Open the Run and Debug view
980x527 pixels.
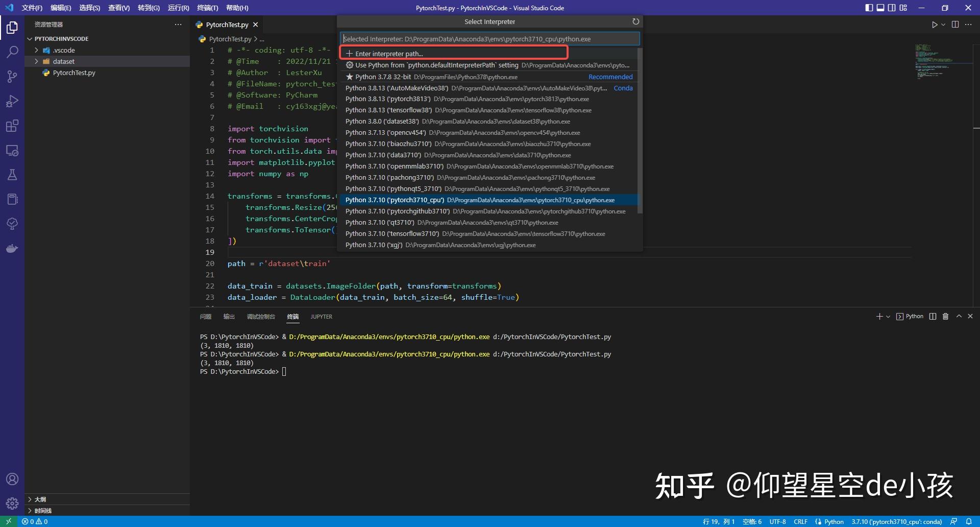point(12,101)
